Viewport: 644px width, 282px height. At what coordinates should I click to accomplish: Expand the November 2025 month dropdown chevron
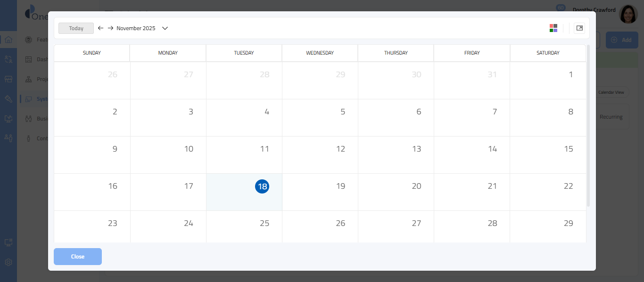click(x=165, y=28)
